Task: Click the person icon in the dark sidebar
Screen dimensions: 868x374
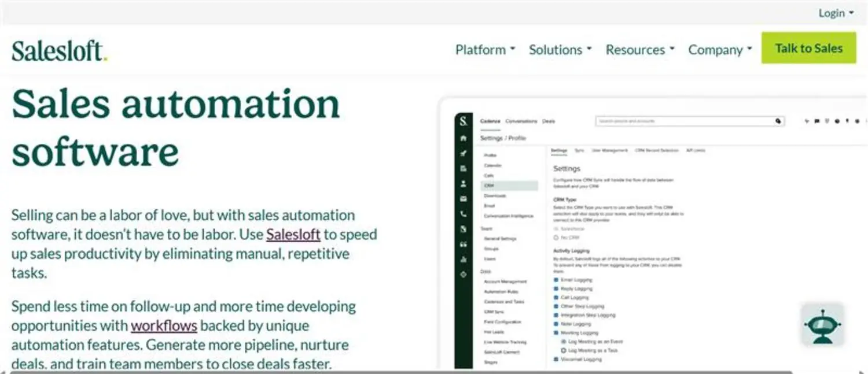Action: point(463,183)
